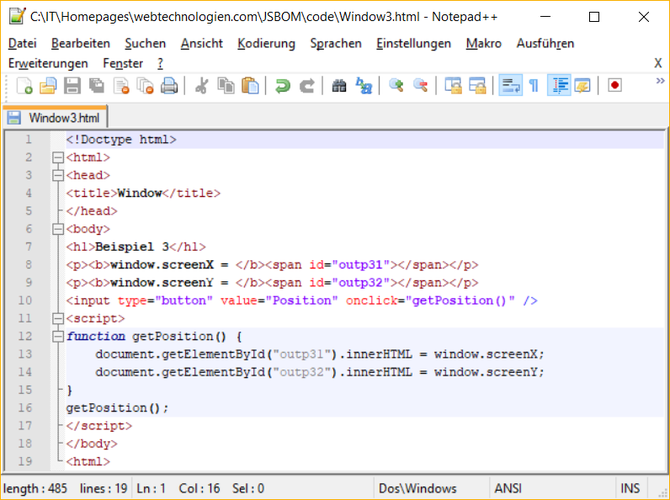Image resolution: width=670 pixels, height=500 pixels.
Task: Click the Redo arrow icon
Action: [x=306, y=85]
